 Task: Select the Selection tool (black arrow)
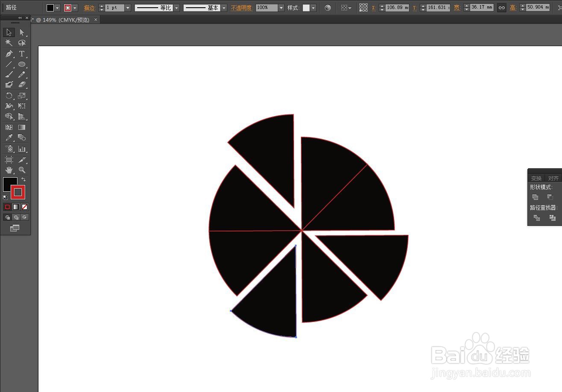coord(9,32)
